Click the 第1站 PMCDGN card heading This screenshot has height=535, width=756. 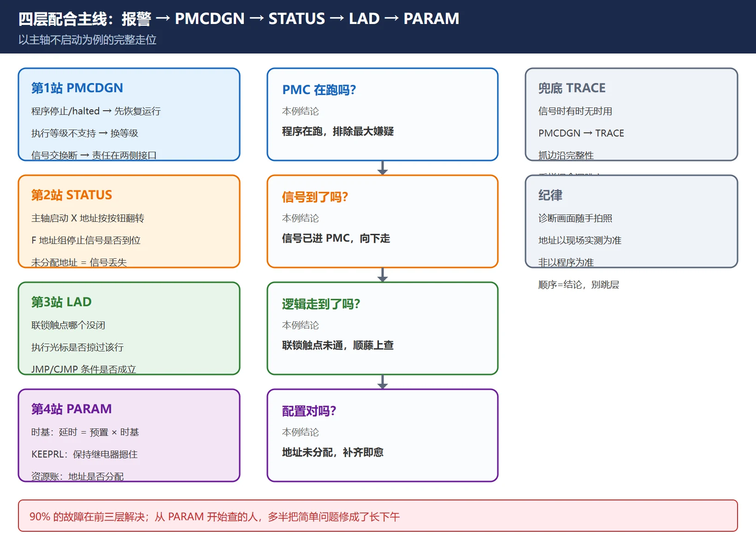point(77,88)
